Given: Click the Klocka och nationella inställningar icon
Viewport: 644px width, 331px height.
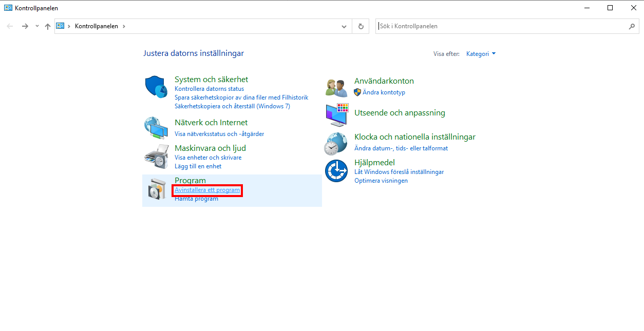Looking at the screenshot, I should (x=336, y=143).
